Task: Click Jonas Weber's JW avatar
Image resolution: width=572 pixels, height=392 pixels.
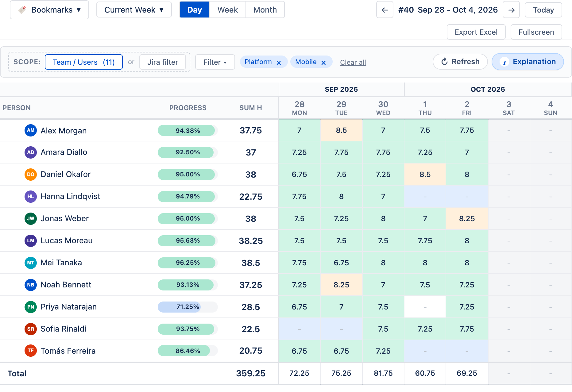Action: point(31,219)
